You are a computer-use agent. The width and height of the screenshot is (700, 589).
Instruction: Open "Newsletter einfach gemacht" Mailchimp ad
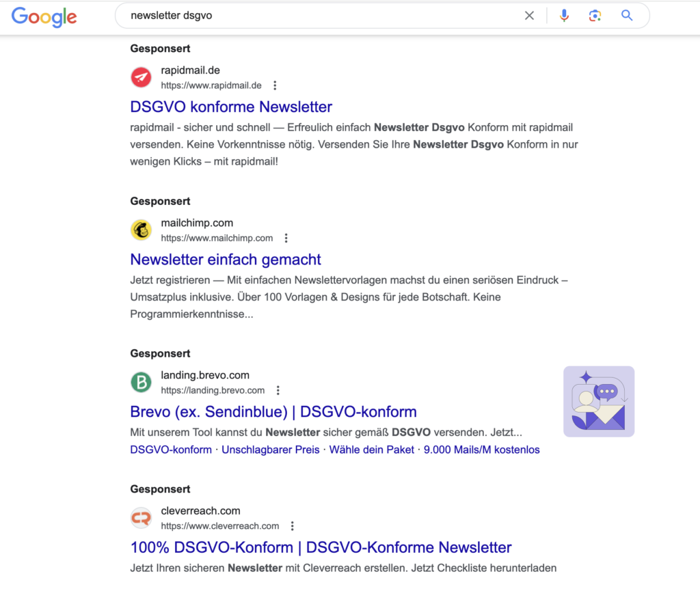click(226, 260)
